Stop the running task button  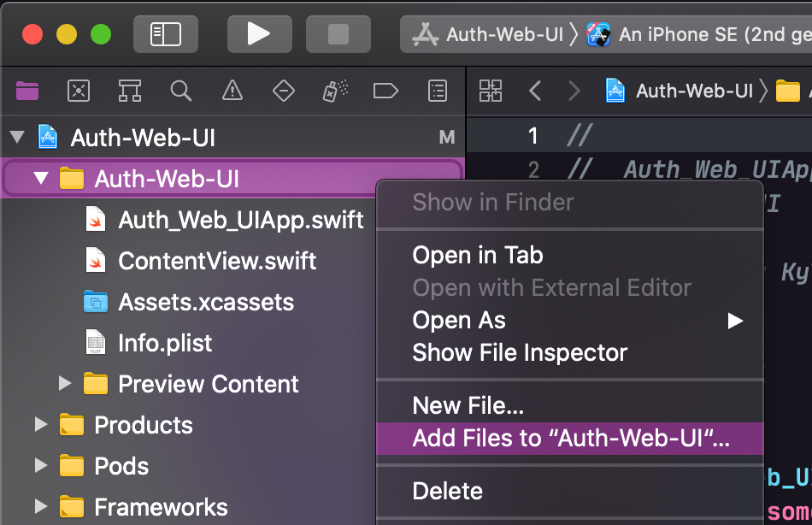tap(338, 34)
